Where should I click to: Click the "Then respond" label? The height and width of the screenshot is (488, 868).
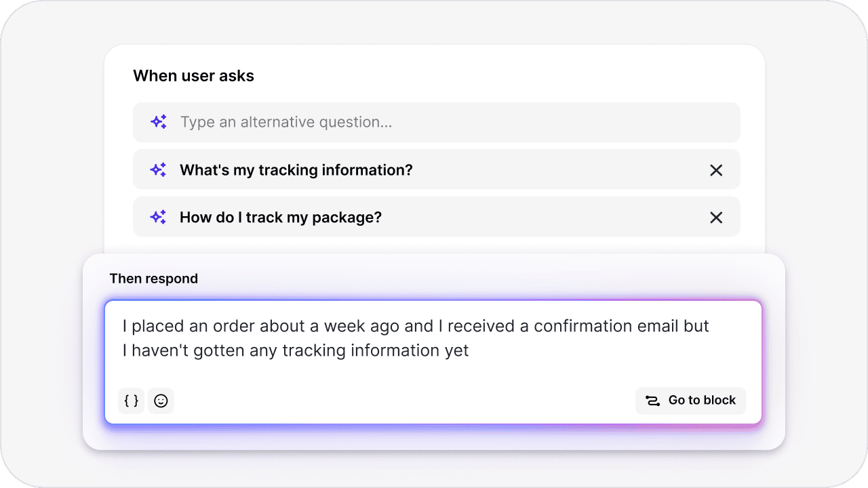coord(154,278)
